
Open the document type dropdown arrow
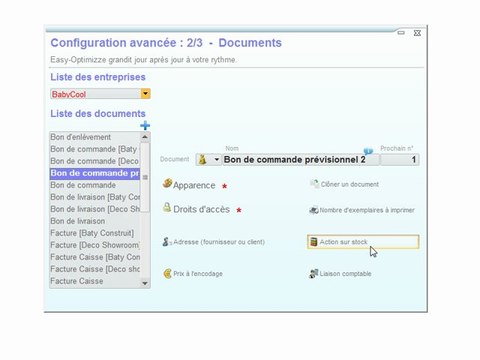tap(216, 160)
